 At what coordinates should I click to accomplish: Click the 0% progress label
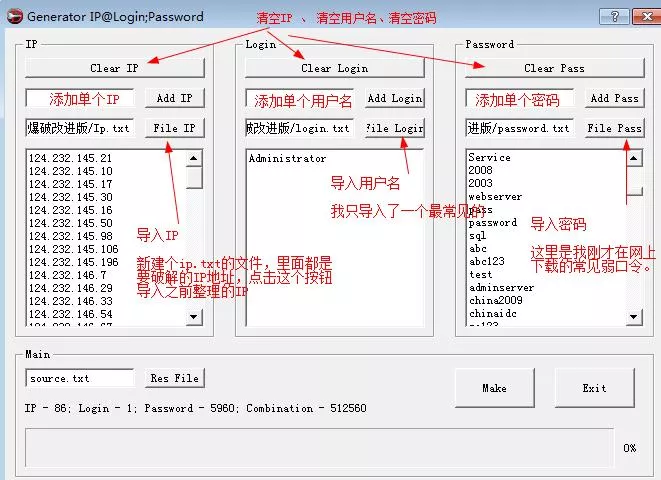[630, 448]
